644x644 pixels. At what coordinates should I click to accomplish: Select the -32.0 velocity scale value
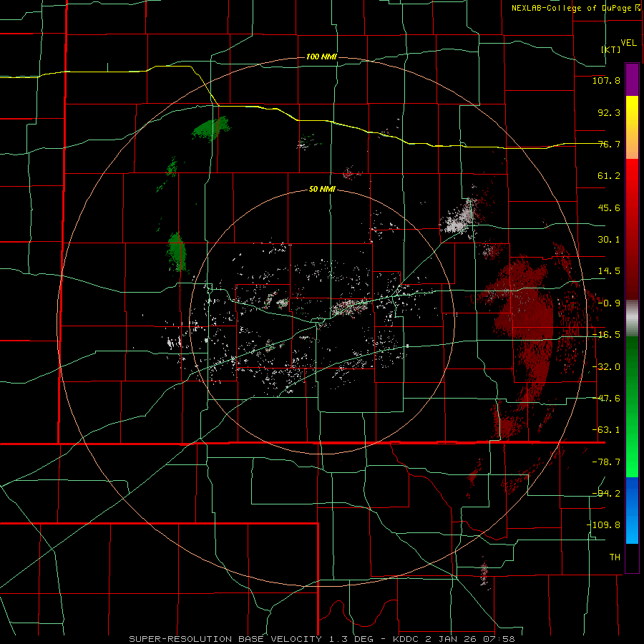tap(606, 367)
